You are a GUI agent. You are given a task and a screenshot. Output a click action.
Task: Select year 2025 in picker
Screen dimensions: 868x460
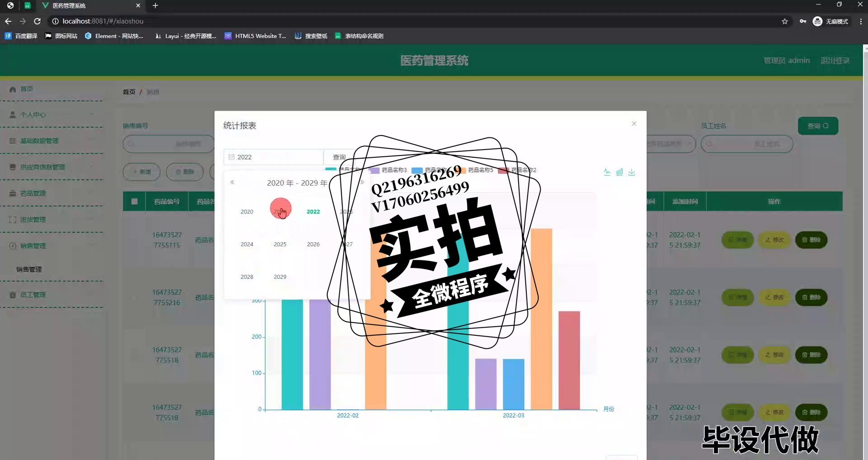coord(280,244)
